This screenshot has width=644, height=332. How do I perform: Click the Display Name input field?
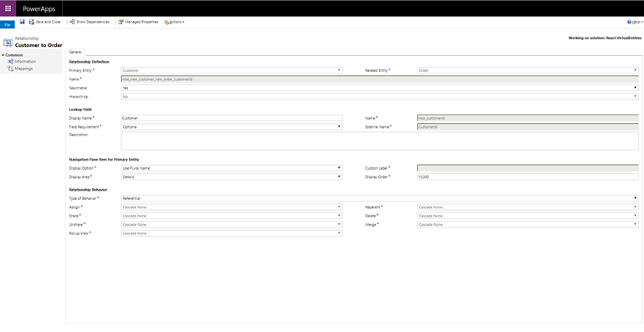232,119
